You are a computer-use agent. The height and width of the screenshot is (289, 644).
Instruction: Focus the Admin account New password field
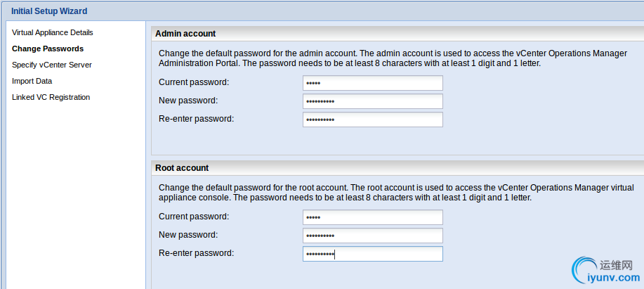pos(373,101)
